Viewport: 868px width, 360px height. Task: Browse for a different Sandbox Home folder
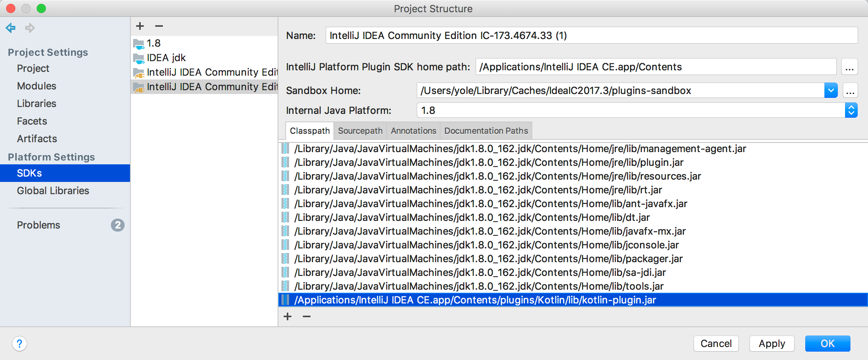tap(850, 91)
